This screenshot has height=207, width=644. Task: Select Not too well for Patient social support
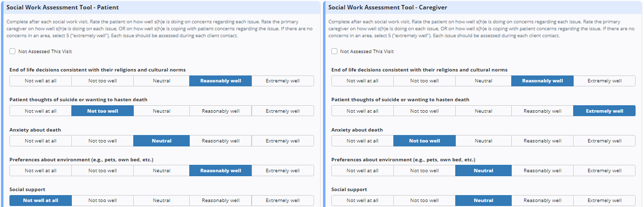coord(103,201)
